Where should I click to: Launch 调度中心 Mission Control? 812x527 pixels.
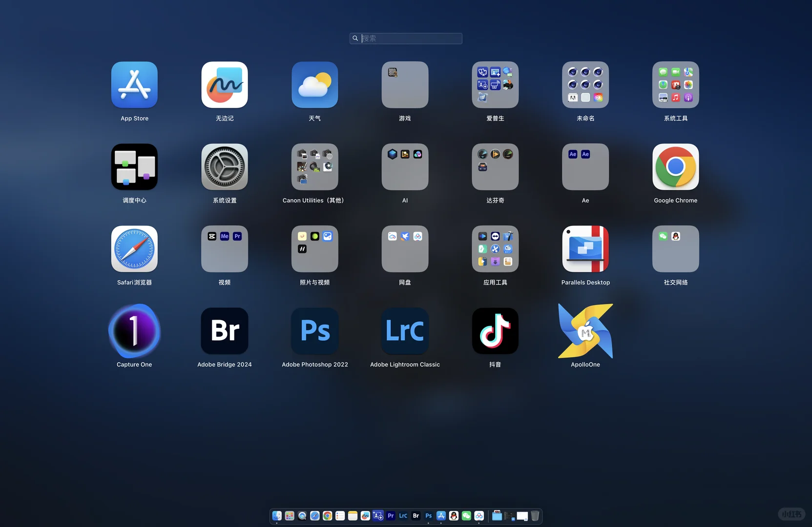pyautogui.click(x=134, y=167)
